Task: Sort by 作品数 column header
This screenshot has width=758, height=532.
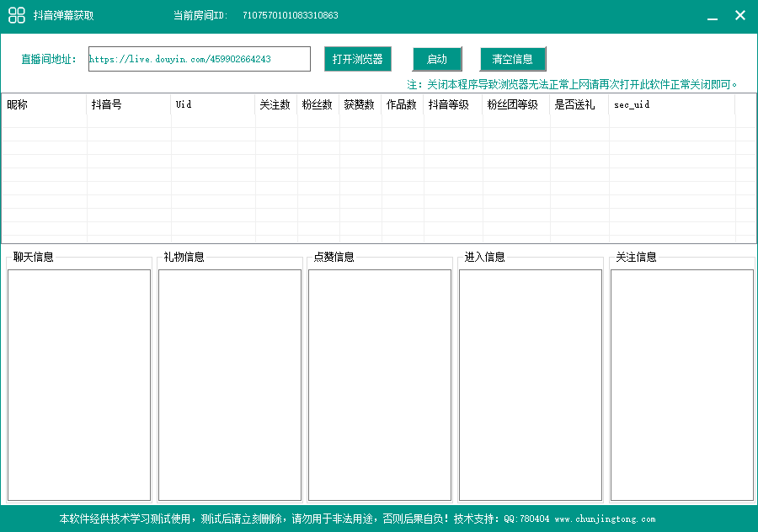Action: (402, 104)
